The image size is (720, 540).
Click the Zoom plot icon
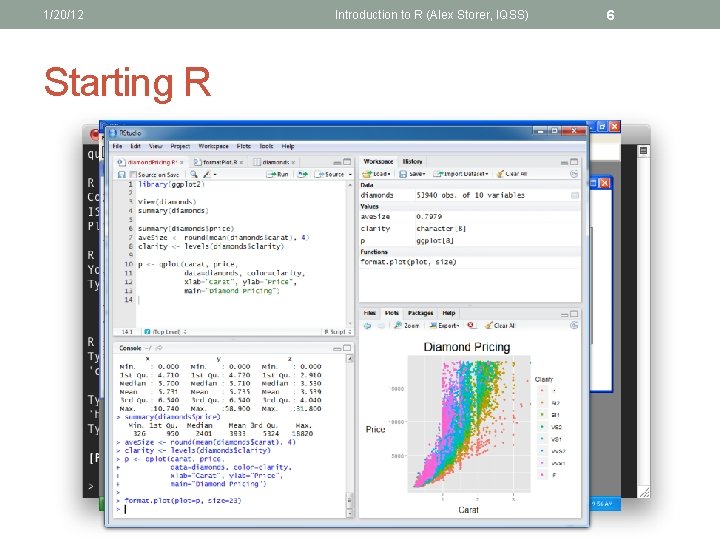click(x=406, y=326)
